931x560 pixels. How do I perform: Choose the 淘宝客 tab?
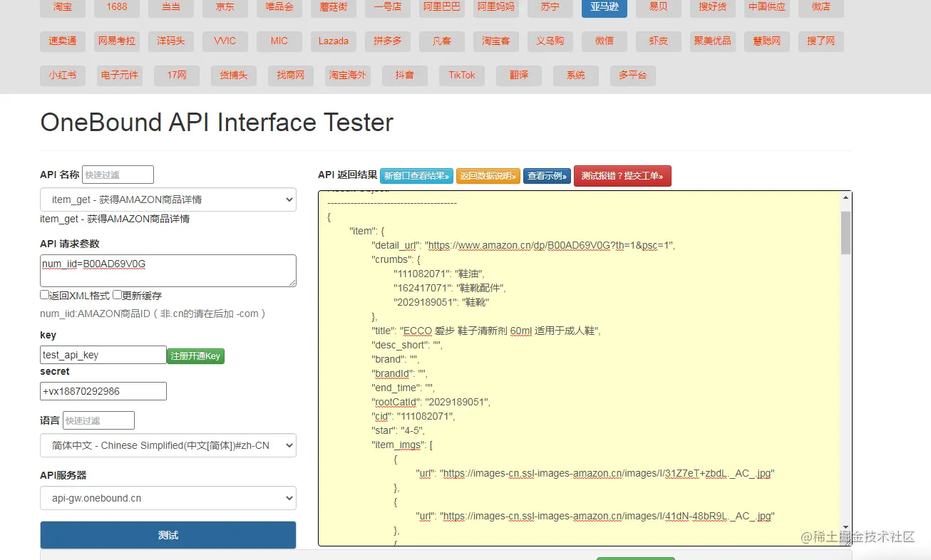[496, 41]
